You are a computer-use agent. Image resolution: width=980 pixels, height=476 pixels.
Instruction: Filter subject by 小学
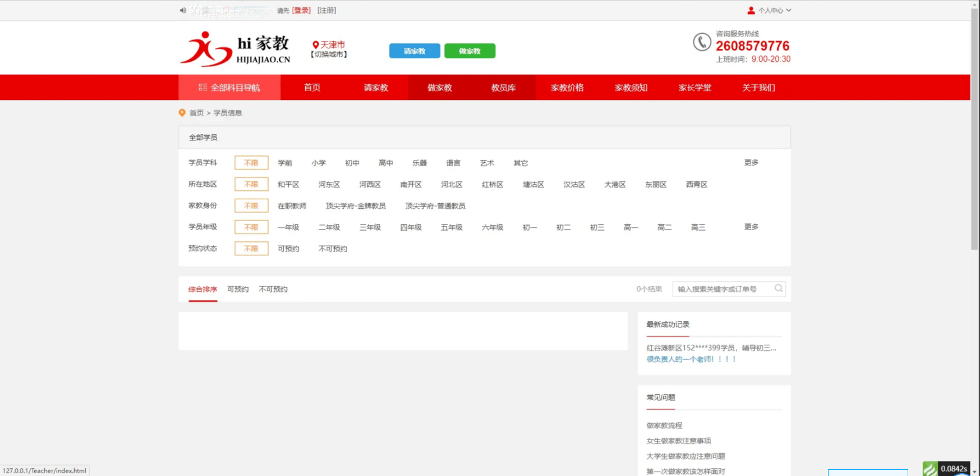pyautogui.click(x=319, y=163)
